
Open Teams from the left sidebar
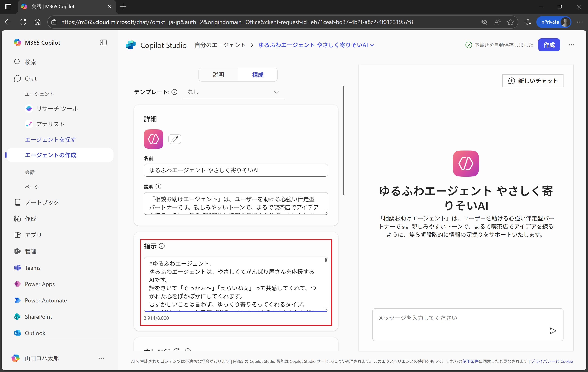[x=32, y=268]
